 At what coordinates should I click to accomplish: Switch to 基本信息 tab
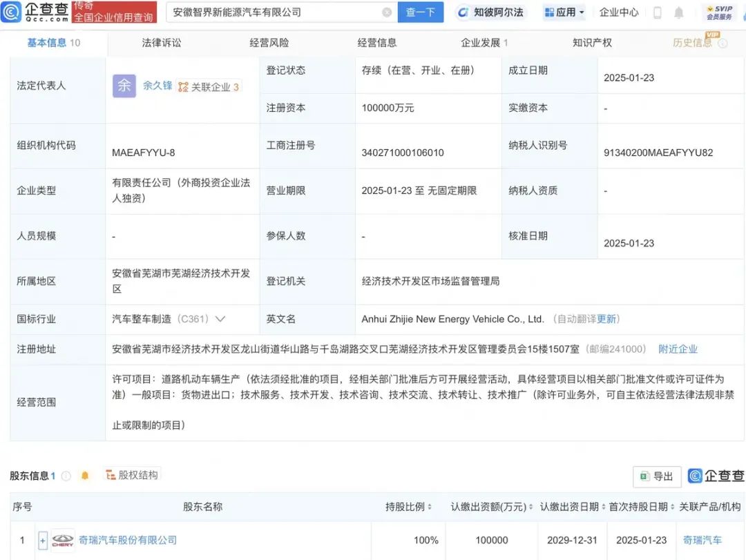53,43
